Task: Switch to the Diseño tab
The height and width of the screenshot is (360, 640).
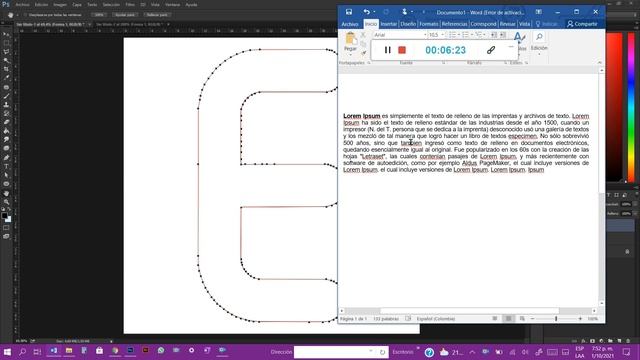Action: (408, 24)
